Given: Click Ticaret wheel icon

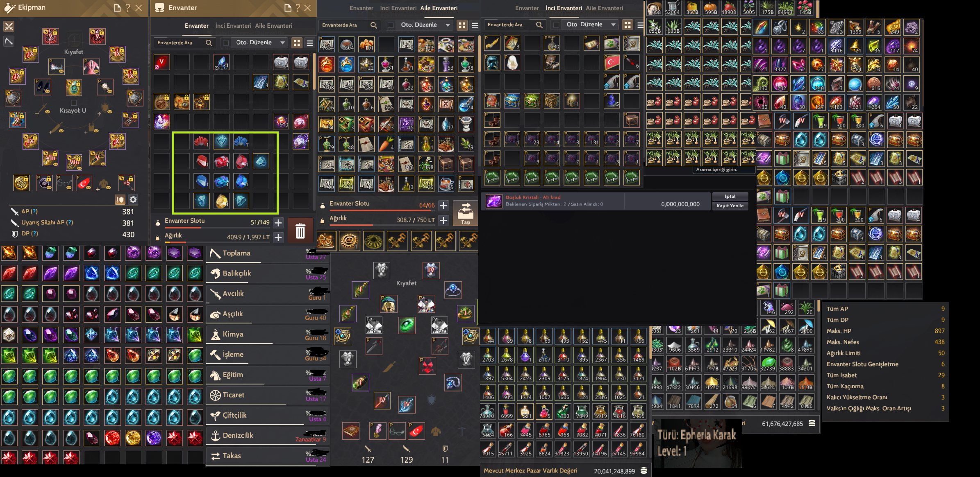Looking at the screenshot, I should (215, 395).
